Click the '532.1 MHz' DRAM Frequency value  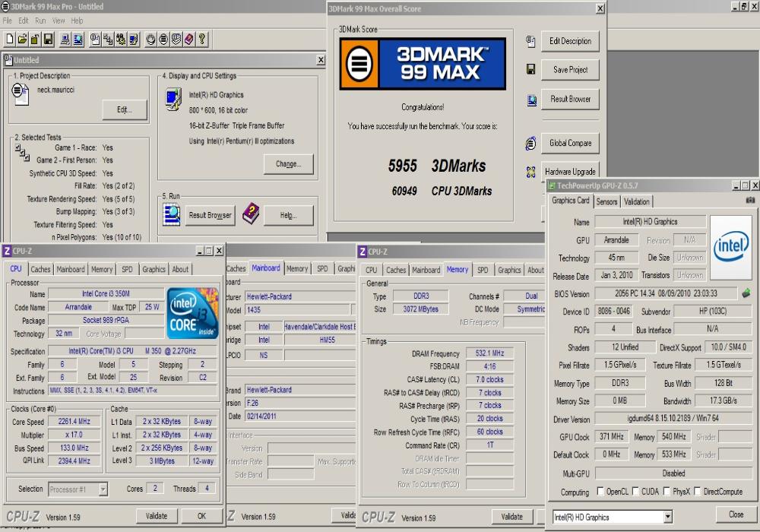pos(489,353)
